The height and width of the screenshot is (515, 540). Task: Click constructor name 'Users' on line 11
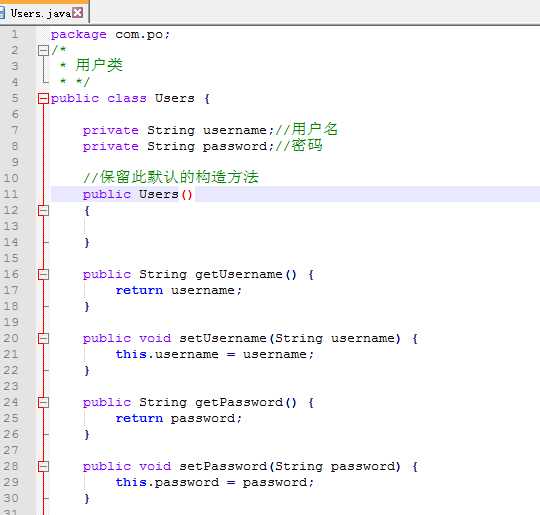click(159, 194)
